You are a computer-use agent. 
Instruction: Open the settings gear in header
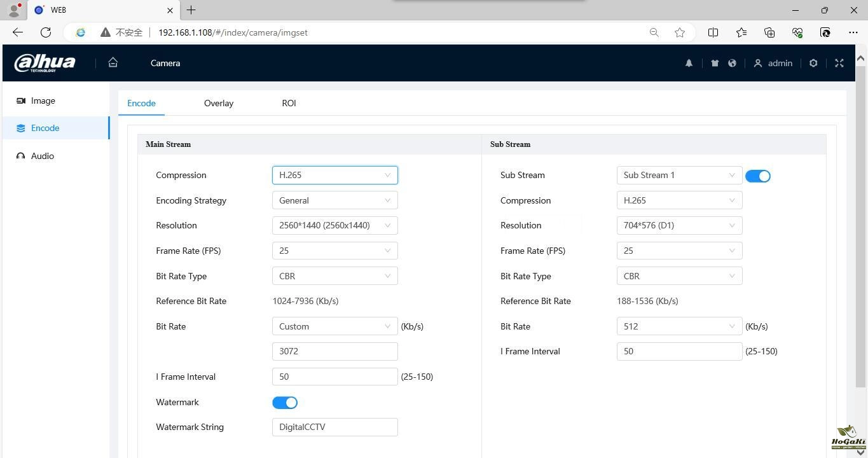[813, 63]
